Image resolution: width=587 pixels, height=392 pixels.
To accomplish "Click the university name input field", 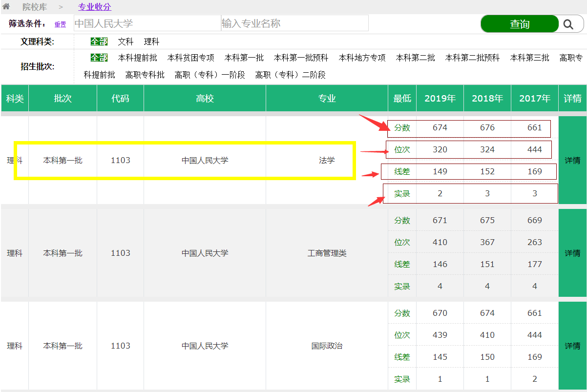I will point(147,23).
